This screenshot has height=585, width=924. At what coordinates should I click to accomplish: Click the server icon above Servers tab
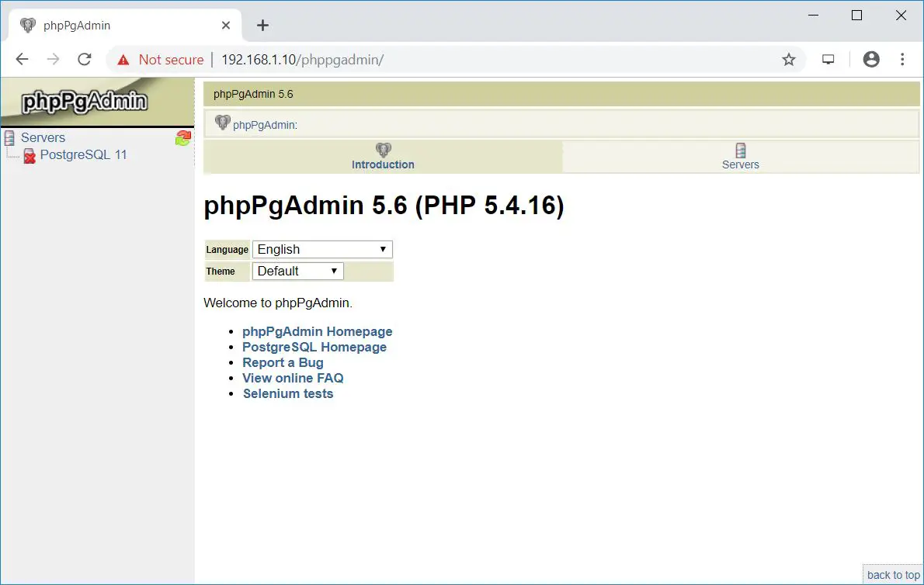click(x=741, y=150)
